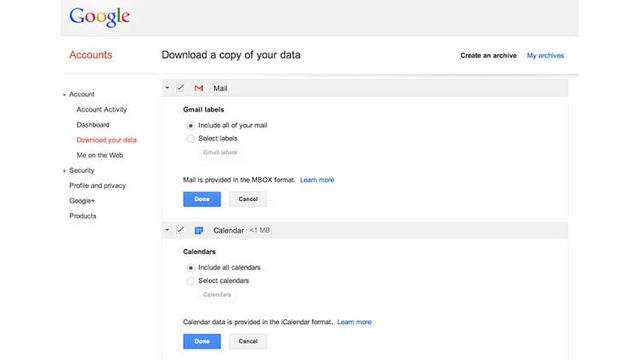Click Cancel in the Calendar section
Viewport: 640px width, 360px height.
pyautogui.click(x=248, y=341)
